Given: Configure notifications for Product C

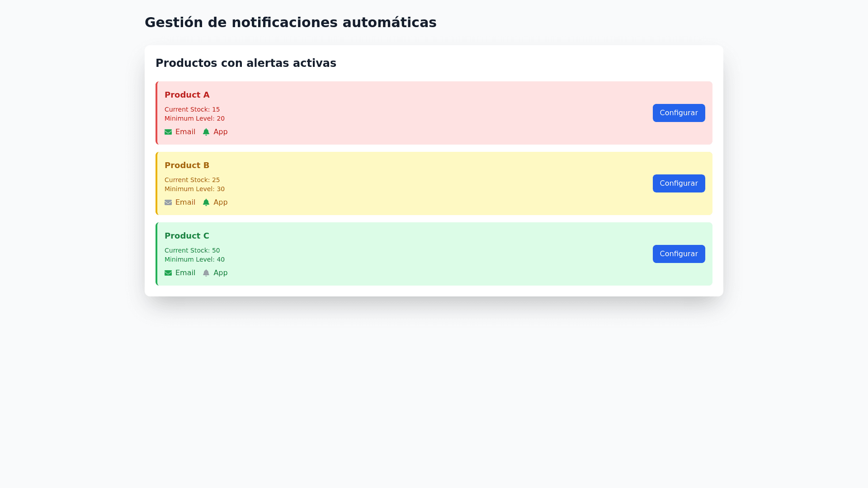Looking at the screenshot, I should pos(679,254).
